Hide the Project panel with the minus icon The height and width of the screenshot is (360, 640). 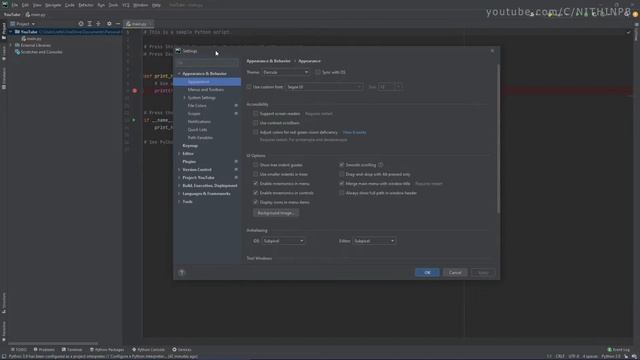coord(118,24)
